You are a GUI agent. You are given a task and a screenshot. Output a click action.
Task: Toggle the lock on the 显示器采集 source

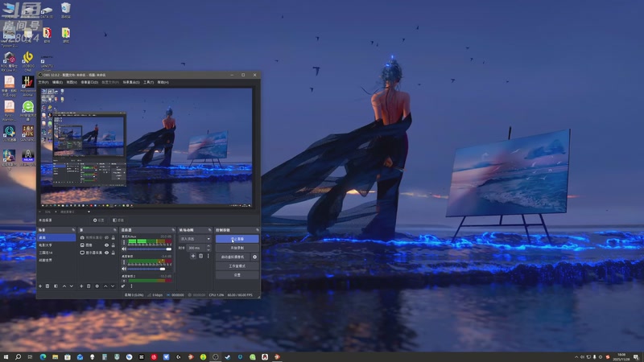click(x=114, y=253)
